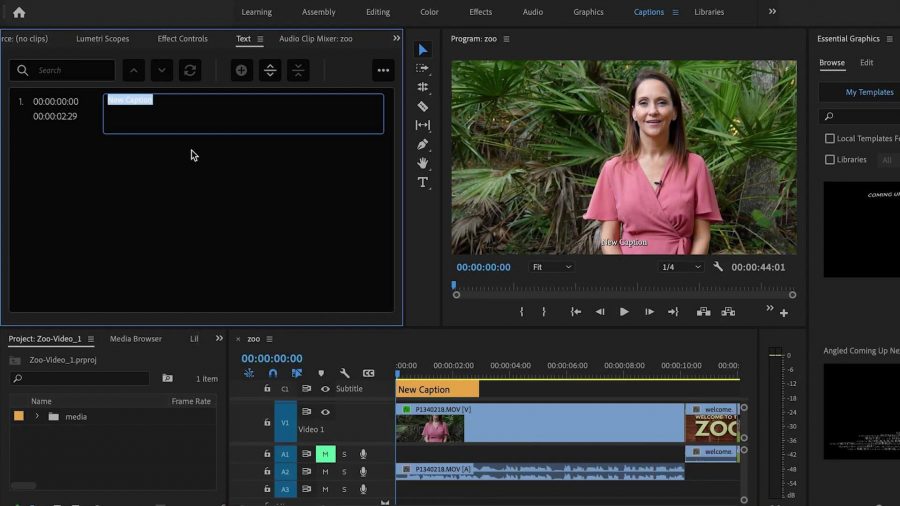Add a marker in the timeline
This screenshot has width=900, height=506.
coord(321,373)
